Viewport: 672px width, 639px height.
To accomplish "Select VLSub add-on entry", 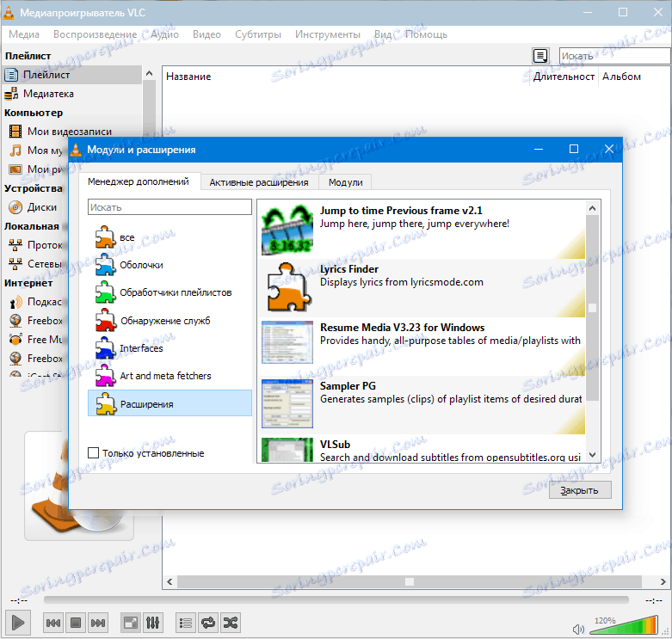I will coord(422,449).
